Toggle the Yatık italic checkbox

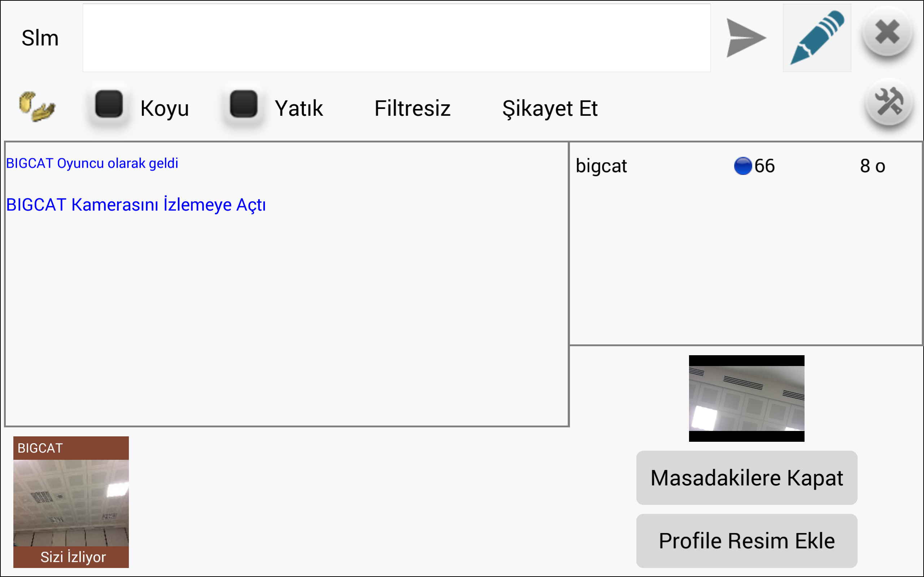pos(244,104)
